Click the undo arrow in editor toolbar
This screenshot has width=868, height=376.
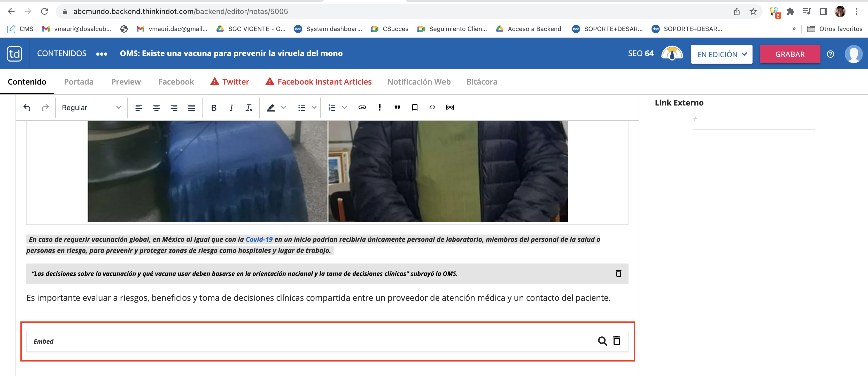pyautogui.click(x=27, y=108)
